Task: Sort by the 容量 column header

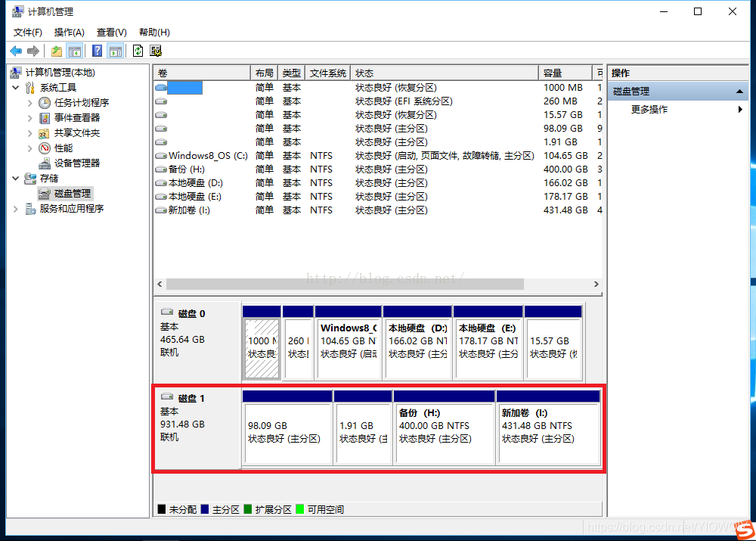Action: click(567, 73)
